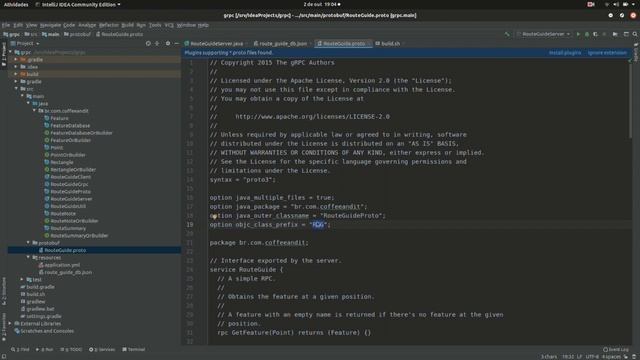Collapse the resources folder
Viewport: 640px width, 360px height.
coord(28,258)
